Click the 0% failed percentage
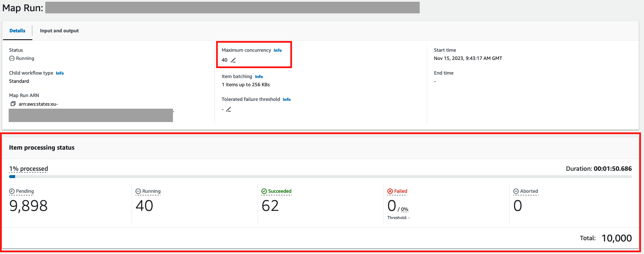Screen dimensions: 644x254 [x=404, y=210]
